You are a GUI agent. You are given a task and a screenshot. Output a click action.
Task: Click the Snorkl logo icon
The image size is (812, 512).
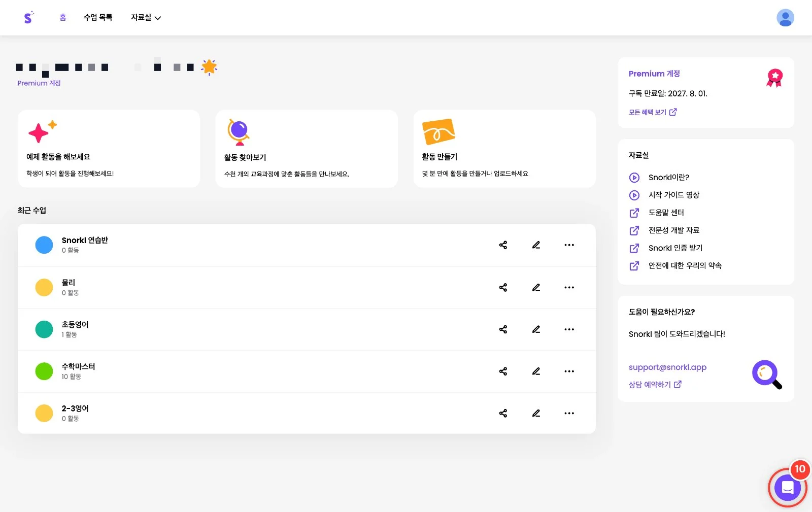coord(28,17)
